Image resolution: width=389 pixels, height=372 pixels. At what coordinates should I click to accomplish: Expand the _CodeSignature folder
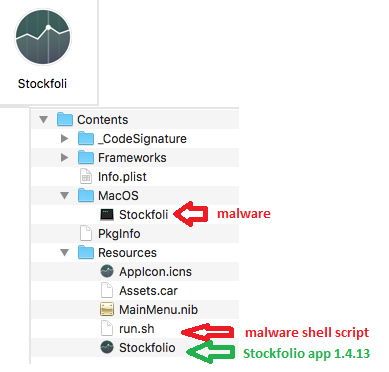[x=64, y=138]
